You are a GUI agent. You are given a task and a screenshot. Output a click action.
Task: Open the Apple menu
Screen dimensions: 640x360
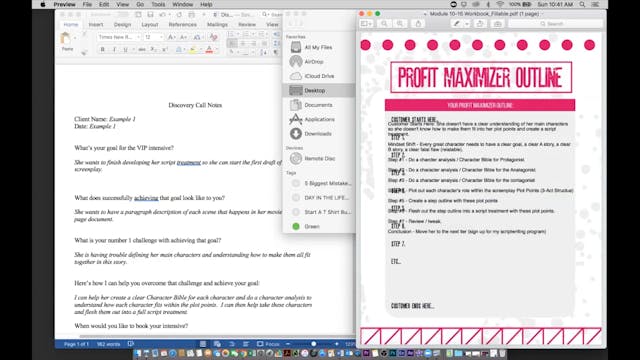coord(43,4)
